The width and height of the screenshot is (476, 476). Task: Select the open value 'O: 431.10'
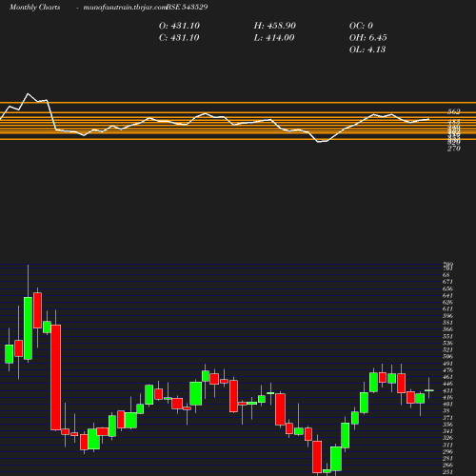point(179,26)
